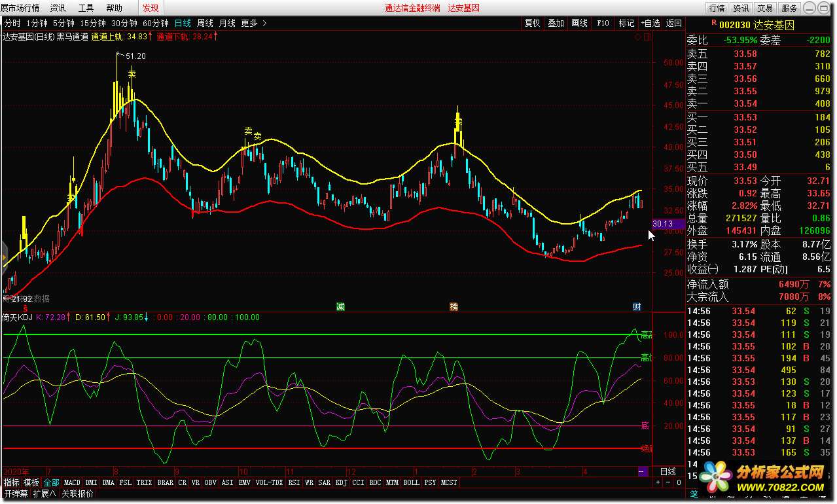837x504 pixels.
Task: Switch to the 30分钟 period tab
Action: (124, 23)
